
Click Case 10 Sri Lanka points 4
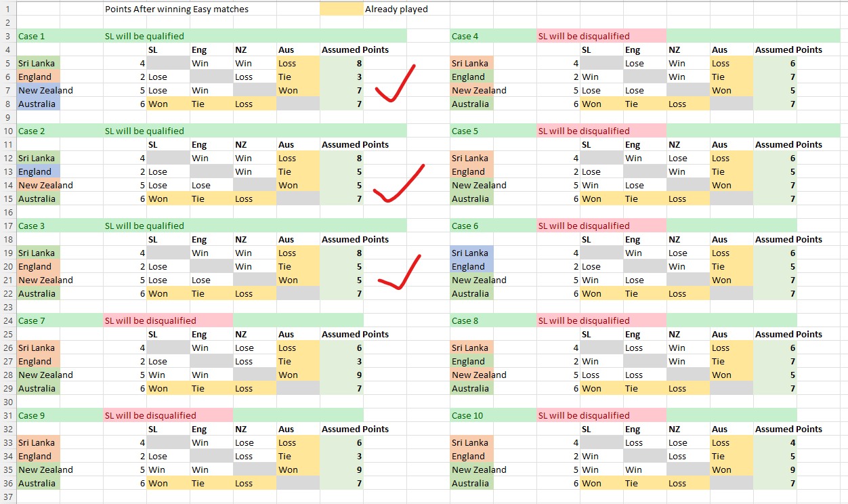point(775,442)
